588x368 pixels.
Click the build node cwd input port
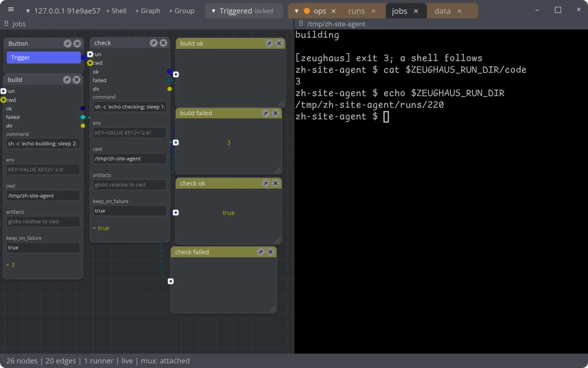click(3, 100)
